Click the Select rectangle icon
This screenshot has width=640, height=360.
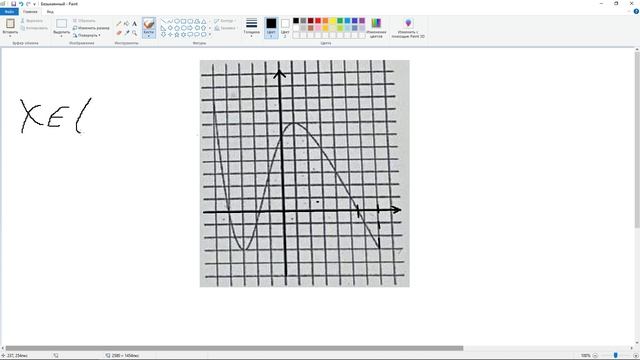(62, 24)
